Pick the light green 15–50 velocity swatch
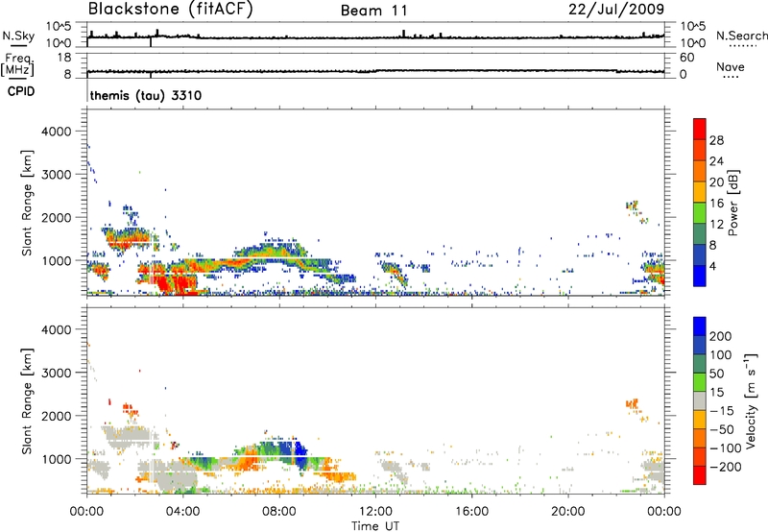Image resolution: width=768 pixels, height=532 pixels. (700, 382)
